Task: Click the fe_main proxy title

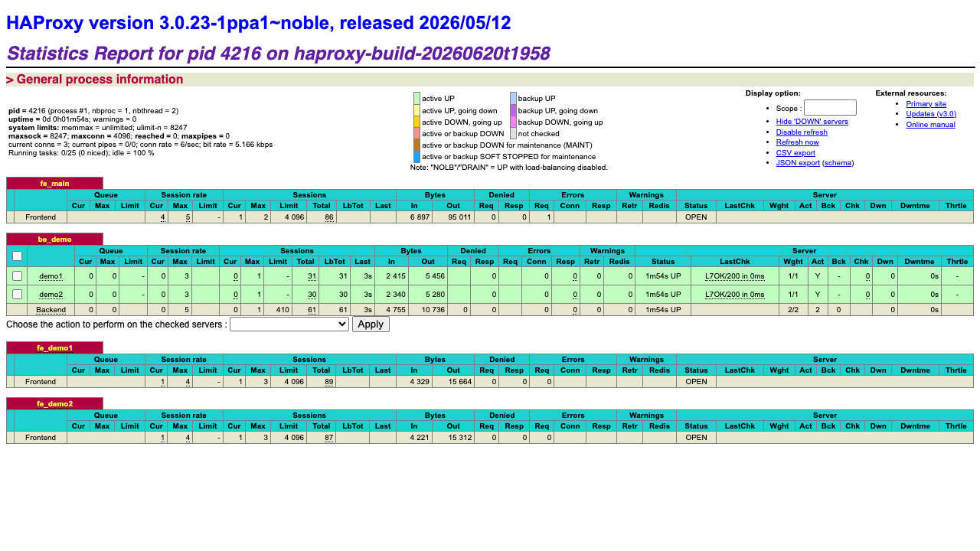Action: pyautogui.click(x=54, y=184)
